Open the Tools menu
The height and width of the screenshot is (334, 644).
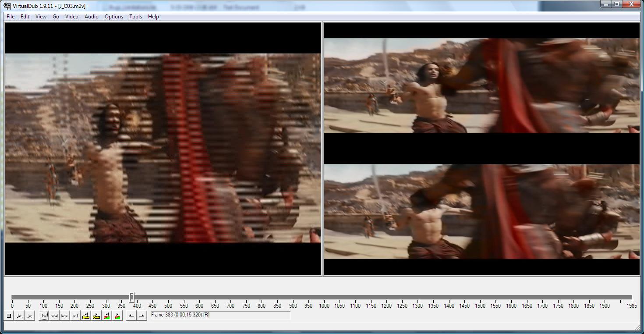(135, 17)
